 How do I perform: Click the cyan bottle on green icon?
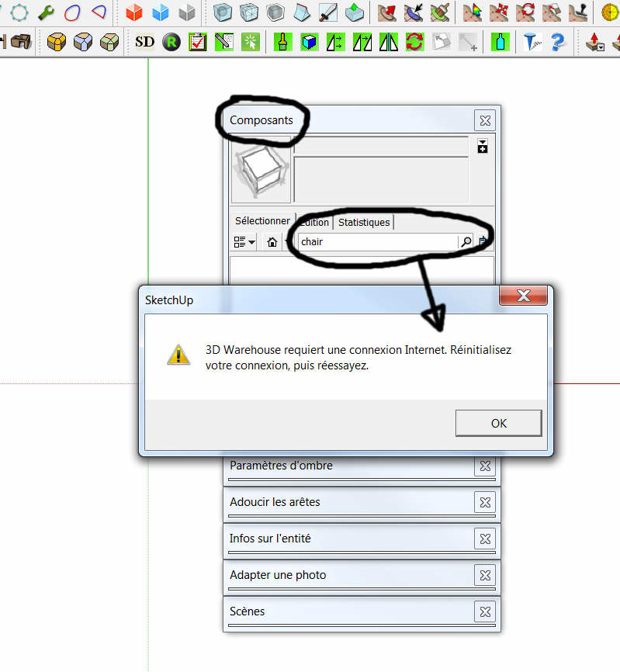coord(500,42)
